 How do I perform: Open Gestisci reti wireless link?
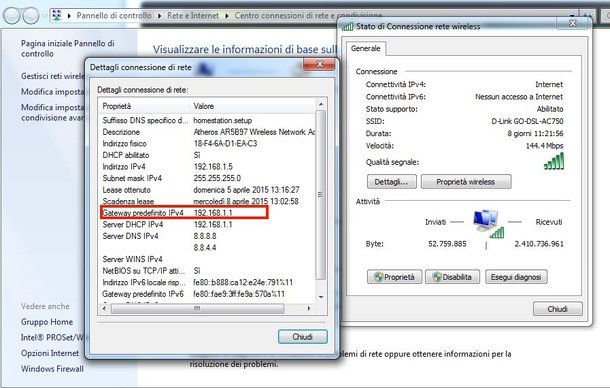(53, 76)
